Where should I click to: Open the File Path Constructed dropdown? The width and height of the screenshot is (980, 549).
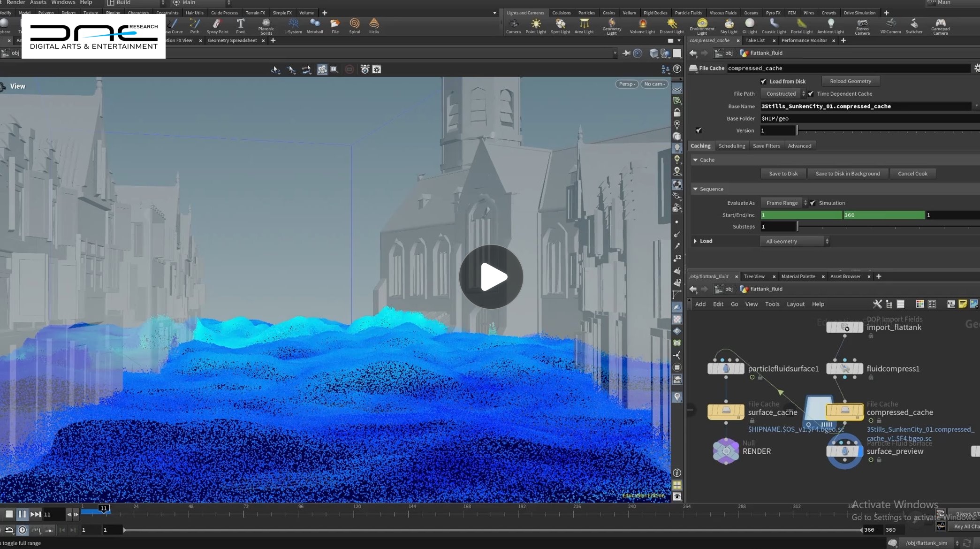point(783,93)
